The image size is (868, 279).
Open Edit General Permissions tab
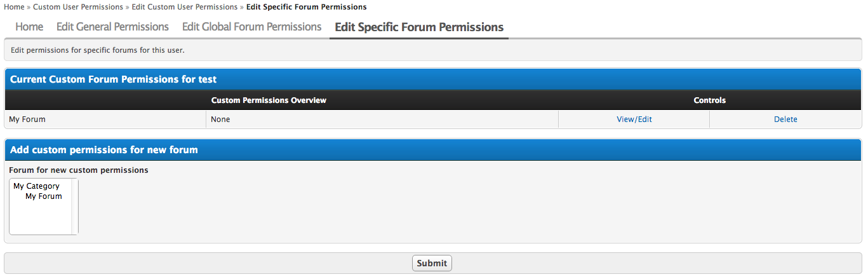(x=112, y=27)
